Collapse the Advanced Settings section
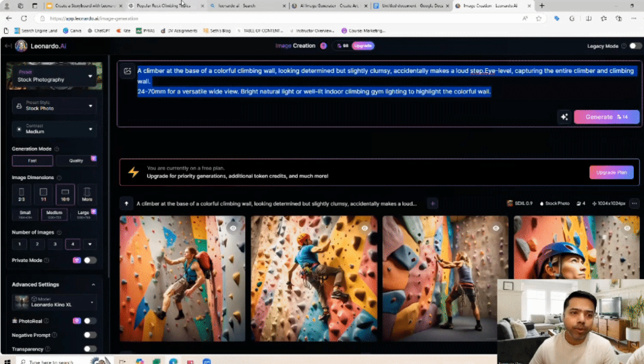This screenshot has width=644, height=364. [x=93, y=285]
